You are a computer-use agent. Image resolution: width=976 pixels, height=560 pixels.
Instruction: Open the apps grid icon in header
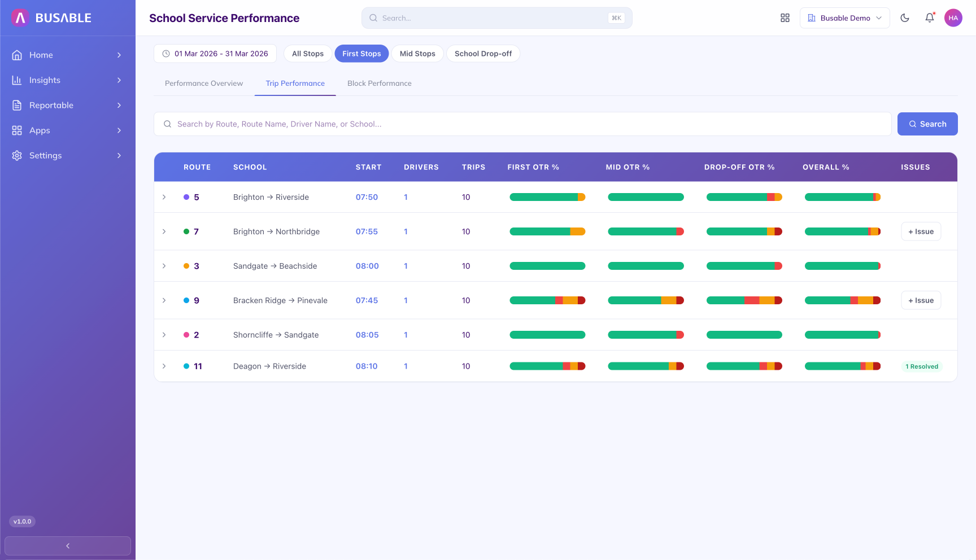coord(785,18)
